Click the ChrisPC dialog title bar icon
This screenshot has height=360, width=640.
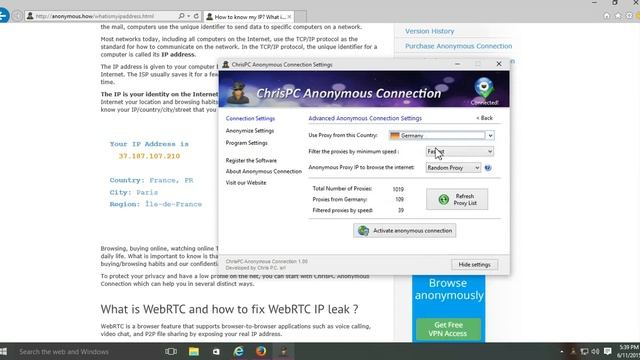[x=225, y=64]
